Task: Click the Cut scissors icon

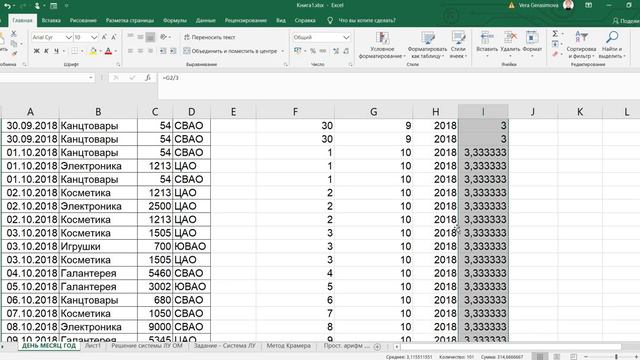Action: pyautogui.click(x=13, y=33)
